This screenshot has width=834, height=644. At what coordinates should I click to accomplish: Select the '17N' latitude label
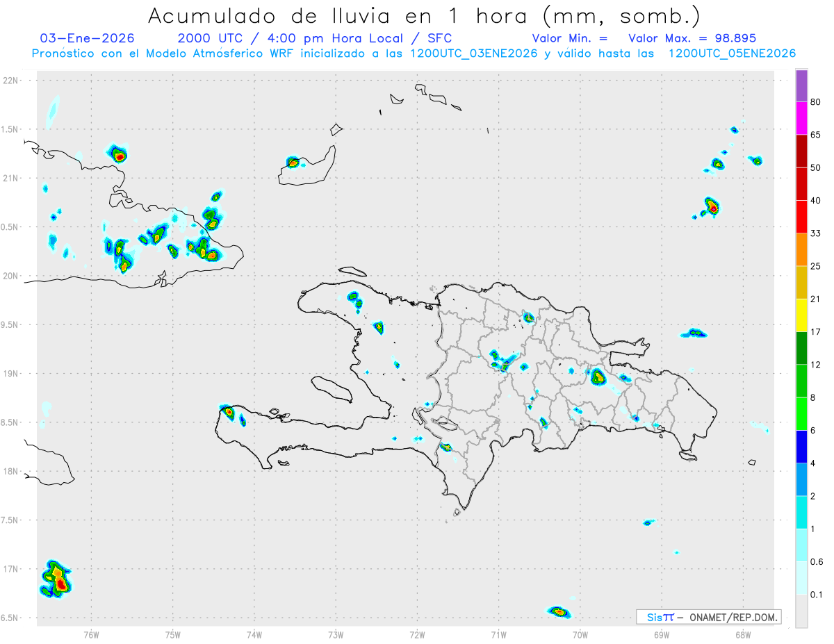[10, 569]
